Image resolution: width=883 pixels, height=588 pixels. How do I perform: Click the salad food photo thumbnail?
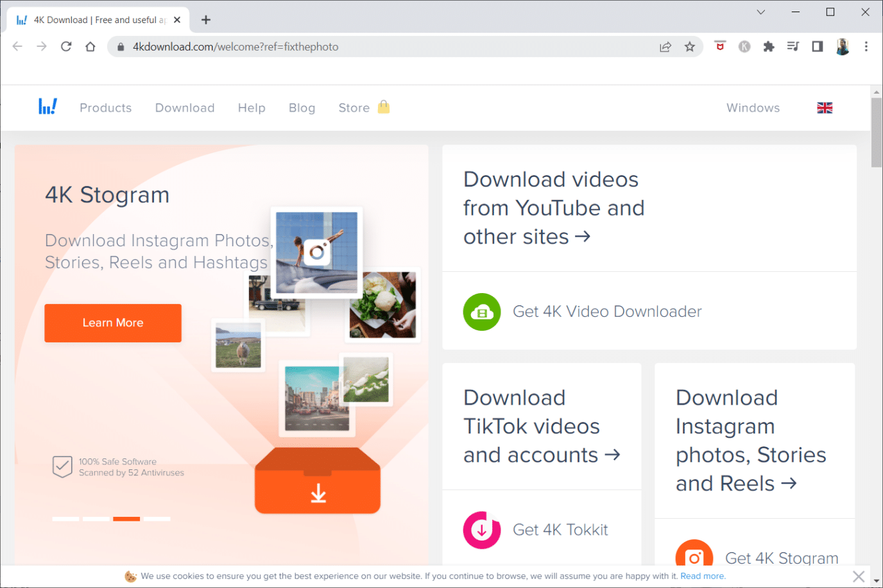coord(383,305)
